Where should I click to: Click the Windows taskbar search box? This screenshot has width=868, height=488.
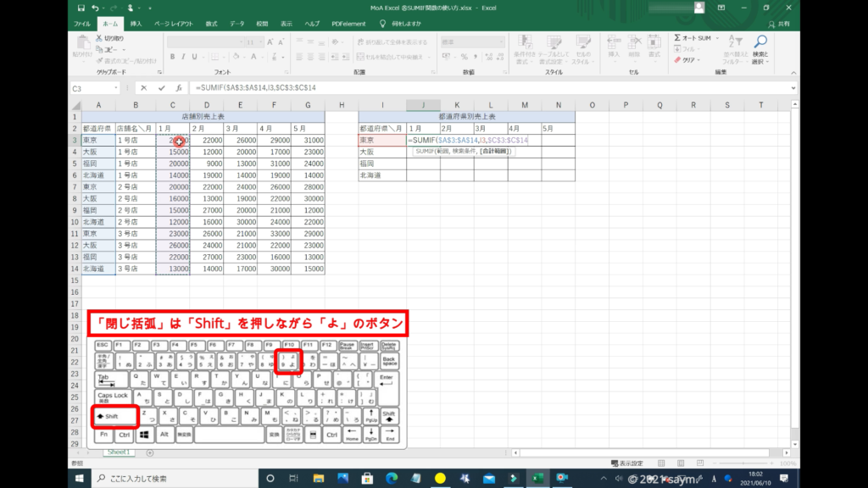(x=161, y=479)
